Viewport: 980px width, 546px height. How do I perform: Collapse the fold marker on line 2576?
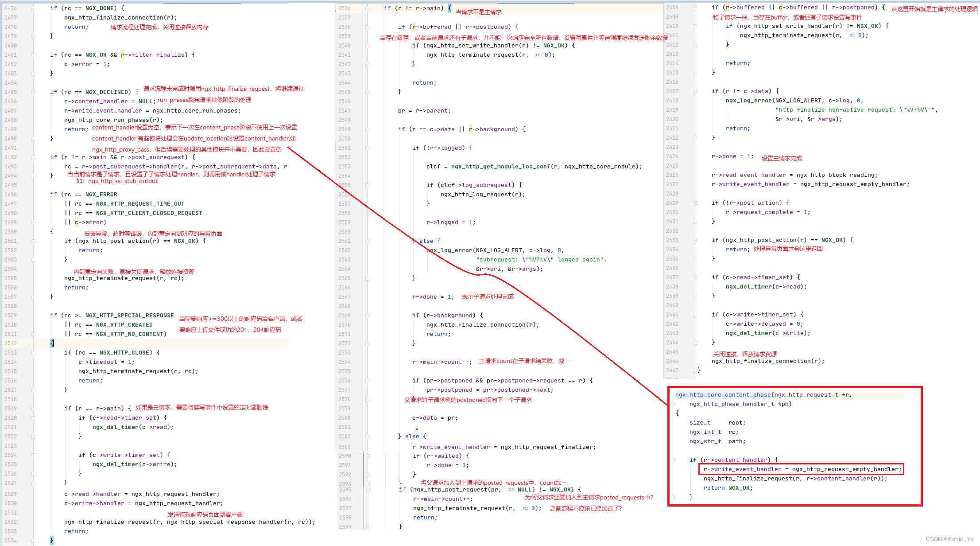click(x=367, y=381)
